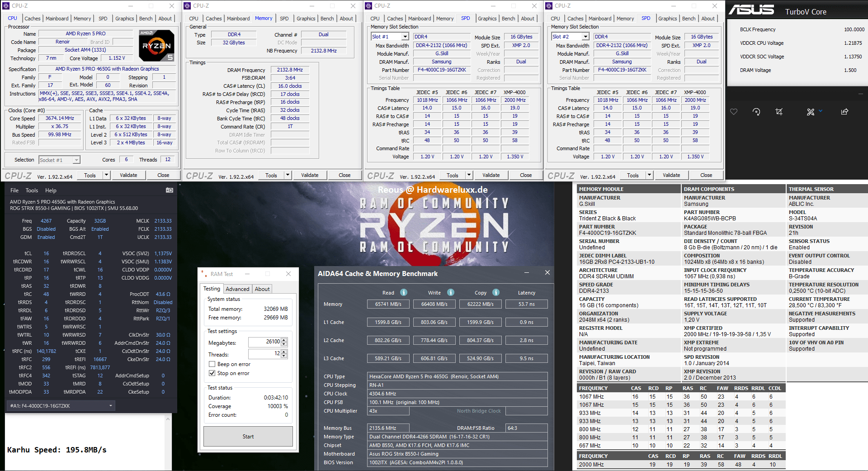
Task: Add photo to favorites with heart icon
Action: pyautogui.click(x=734, y=112)
